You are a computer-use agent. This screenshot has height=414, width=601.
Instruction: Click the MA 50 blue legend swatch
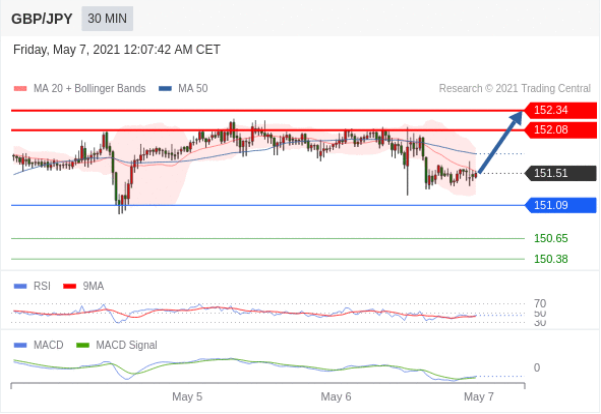click(165, 89)
